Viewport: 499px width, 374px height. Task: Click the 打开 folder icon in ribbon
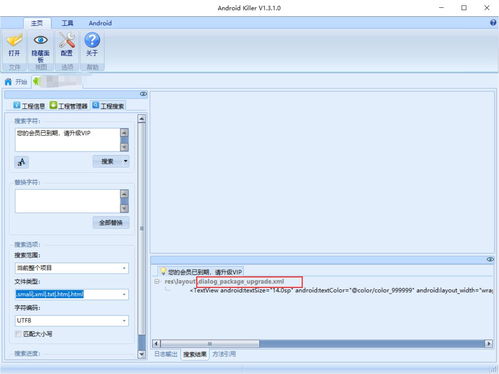click(14, 40)
